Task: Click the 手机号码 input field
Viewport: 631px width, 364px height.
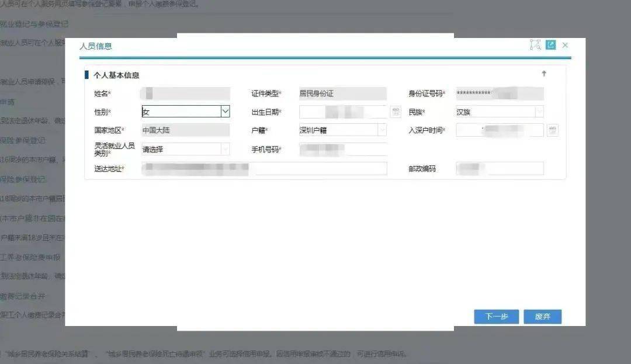Action: pos(342,150)
